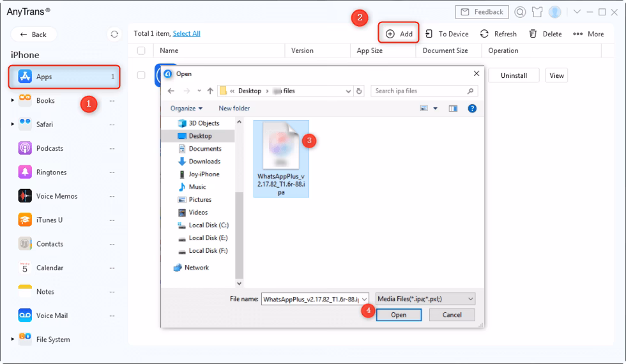Check the select-all checkbox in header
626x364 pixels.
click(141, 50)
